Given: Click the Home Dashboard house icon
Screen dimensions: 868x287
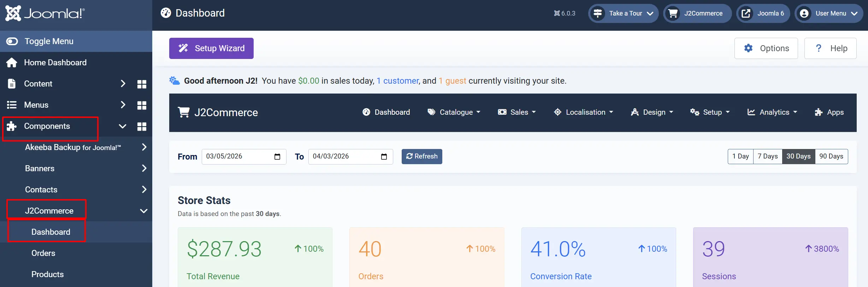Looking at the screenshot, I should 12,62.
